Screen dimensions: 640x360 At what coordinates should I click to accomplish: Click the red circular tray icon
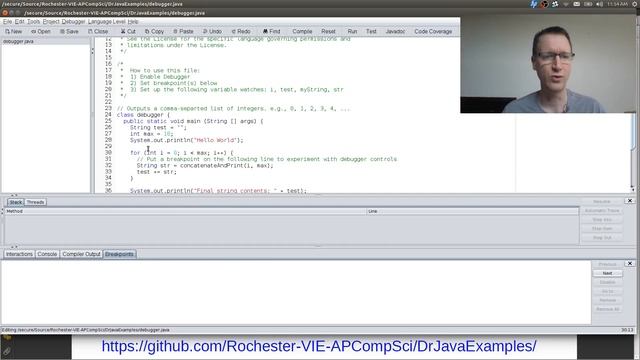pyautogui.click(x=544, y=4)
